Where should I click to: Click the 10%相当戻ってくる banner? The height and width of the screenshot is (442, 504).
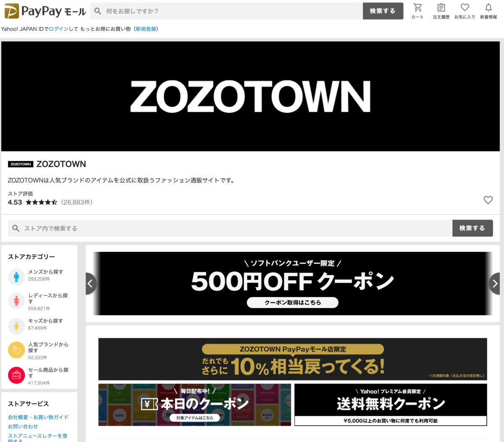pyautogui.click(x=293, y=359)
